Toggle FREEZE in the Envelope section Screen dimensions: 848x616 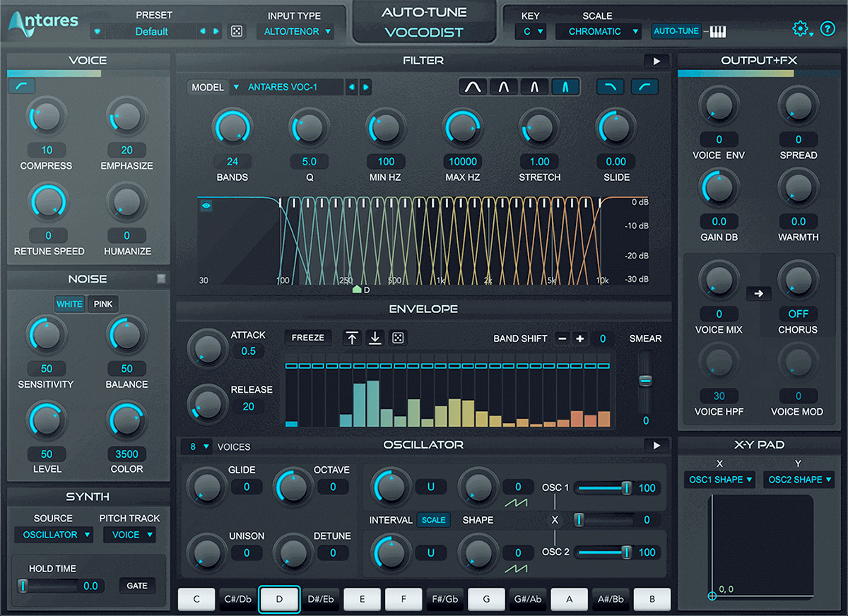point(307,338)
